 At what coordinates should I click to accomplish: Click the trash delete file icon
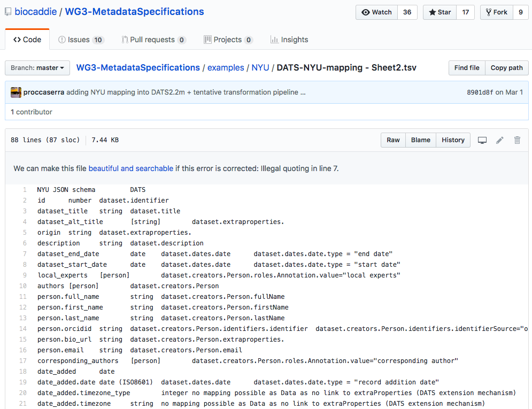tap(517, 140)
